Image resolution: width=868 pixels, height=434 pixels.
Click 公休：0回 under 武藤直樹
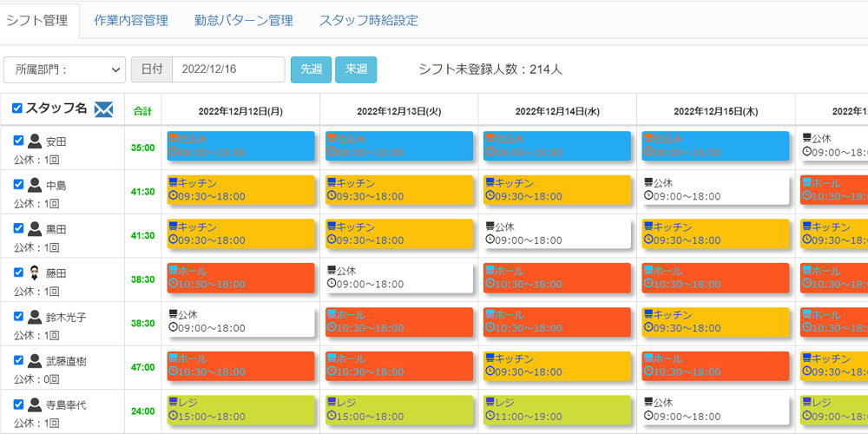pyautogui.click(x=36, y=380)
